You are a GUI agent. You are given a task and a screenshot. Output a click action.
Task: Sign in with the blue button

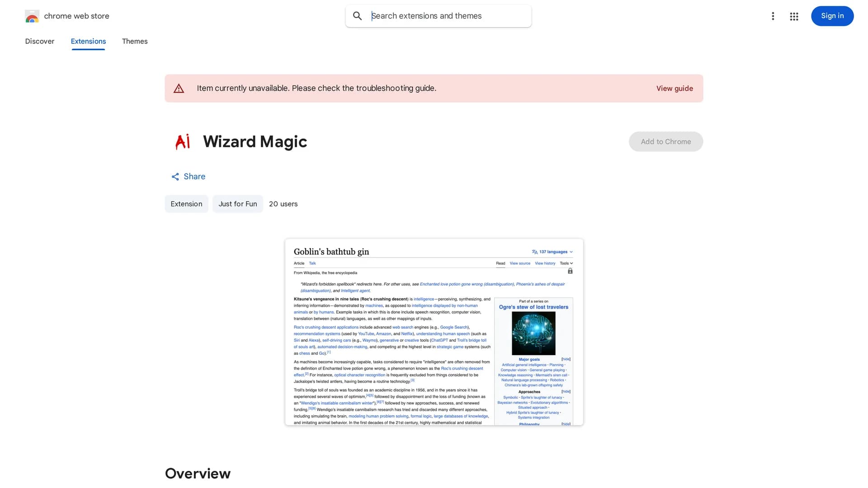click(x=832, y=16)
